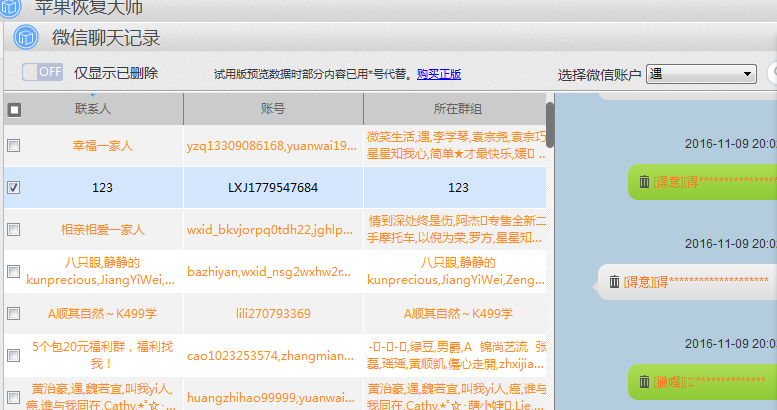This screenshot has width=777, height=410.
Task: Select contact 5个包20元福利群，福利找我！
Action: (x=103, y=355)
